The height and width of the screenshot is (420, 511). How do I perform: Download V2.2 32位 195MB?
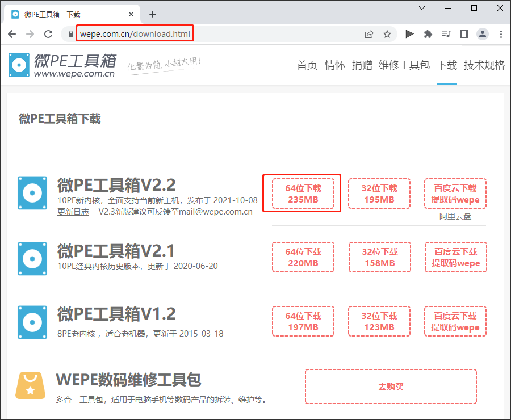[x=379, y=194]
